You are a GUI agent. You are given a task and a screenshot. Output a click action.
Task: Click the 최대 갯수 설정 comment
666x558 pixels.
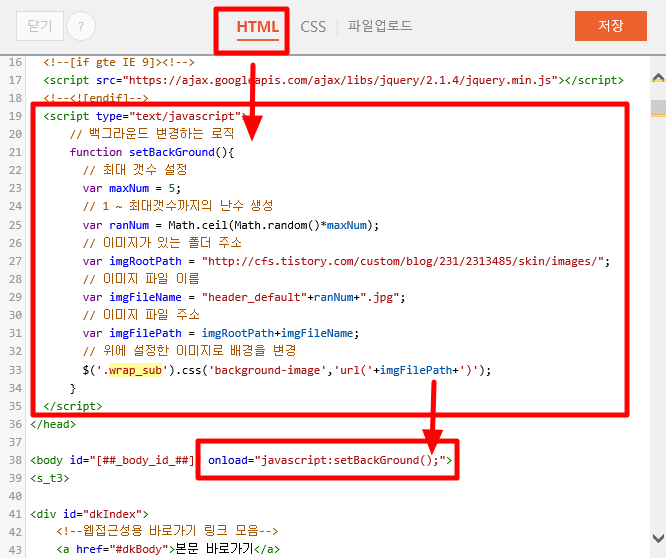pos(135,170)
